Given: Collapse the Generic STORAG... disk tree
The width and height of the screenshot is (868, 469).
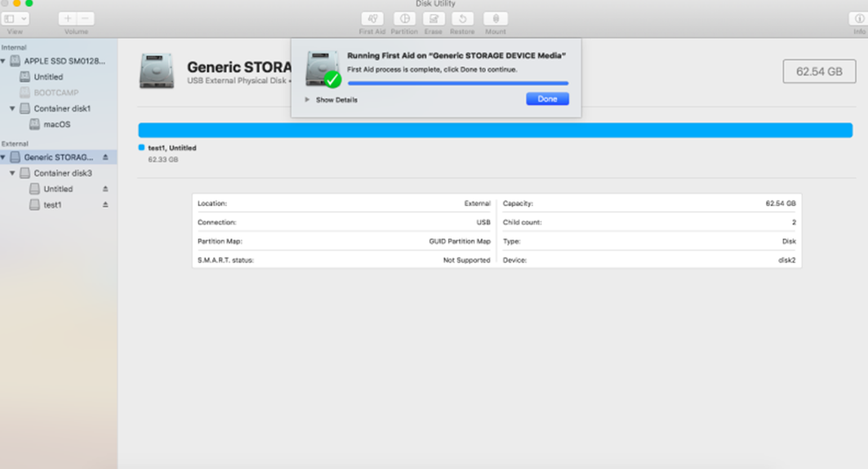Looking at the screenshot, I should click(4, 158).
